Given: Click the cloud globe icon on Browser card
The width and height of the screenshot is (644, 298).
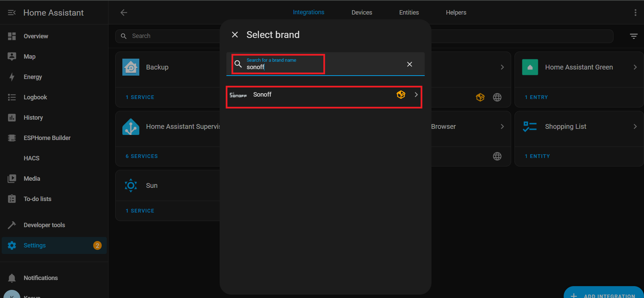Looking at the screenshot, I should click(497, 156).
